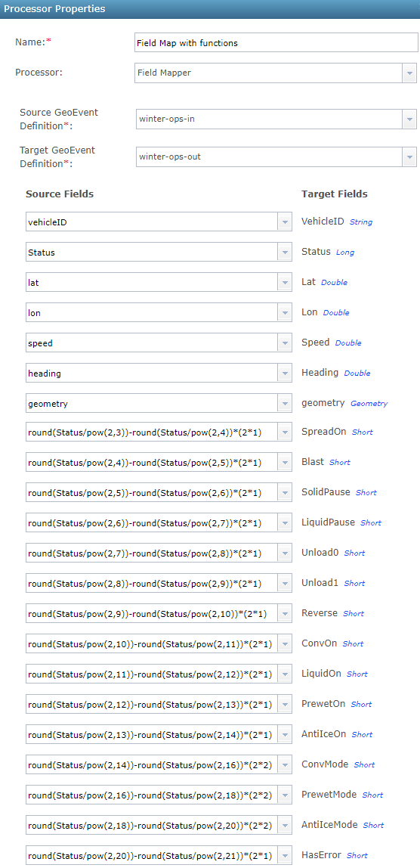Image resolution: width=420 pixels, height=868 pixels.
Task: Click the lat source field text box
Action: point(152,282)
